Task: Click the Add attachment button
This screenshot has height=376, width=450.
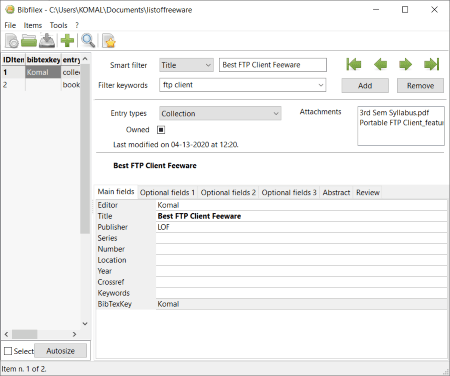Action: pos(365,86)
